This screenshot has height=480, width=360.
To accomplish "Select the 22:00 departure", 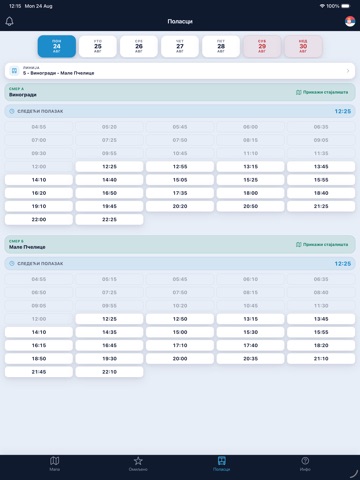I will (x=39, y=220).
